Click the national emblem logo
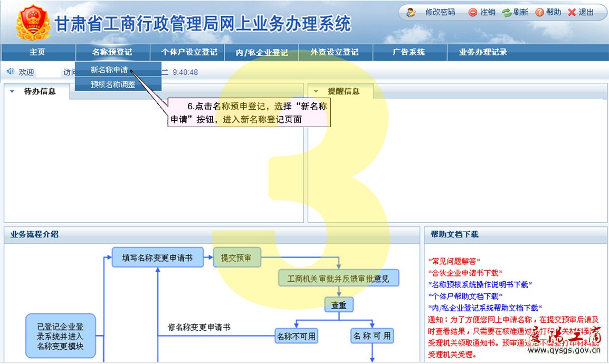Image resolution: width=609 pixels, height=364 pixels. coord(33,23)
